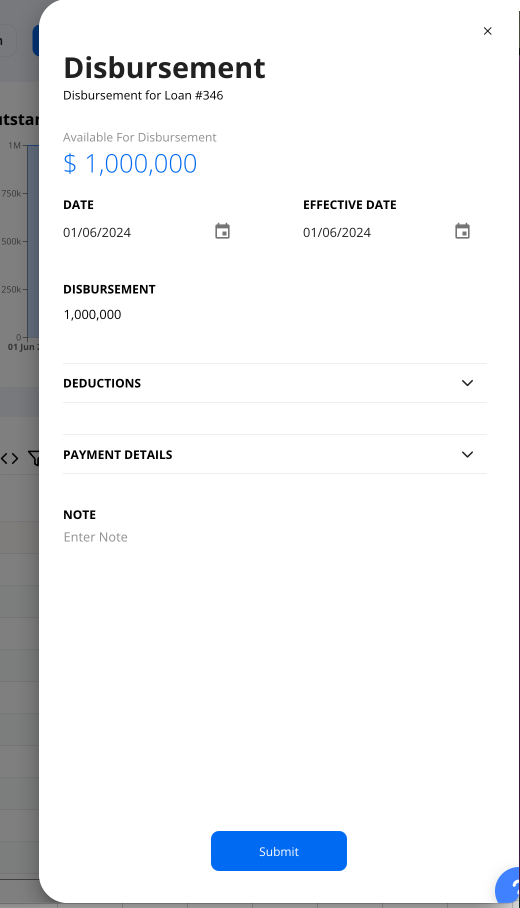Click the outstanding chart bar behind panel
The height and width of the screenshot is (908, 520).
tap(32, 241)
